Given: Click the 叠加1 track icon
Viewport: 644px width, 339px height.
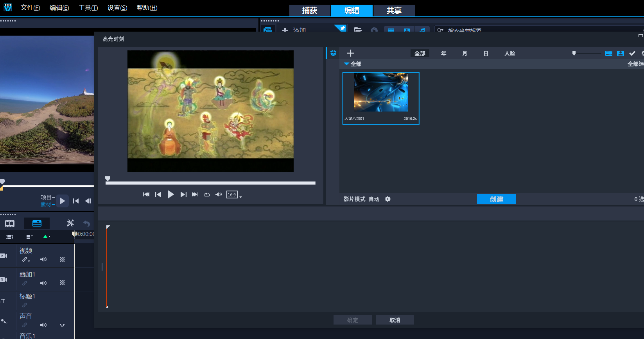Looking at the screenshot, I should tap(4, 280).
